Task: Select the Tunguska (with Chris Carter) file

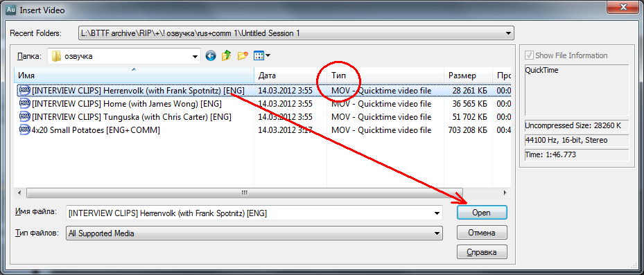Action: [x=132, y=117]
